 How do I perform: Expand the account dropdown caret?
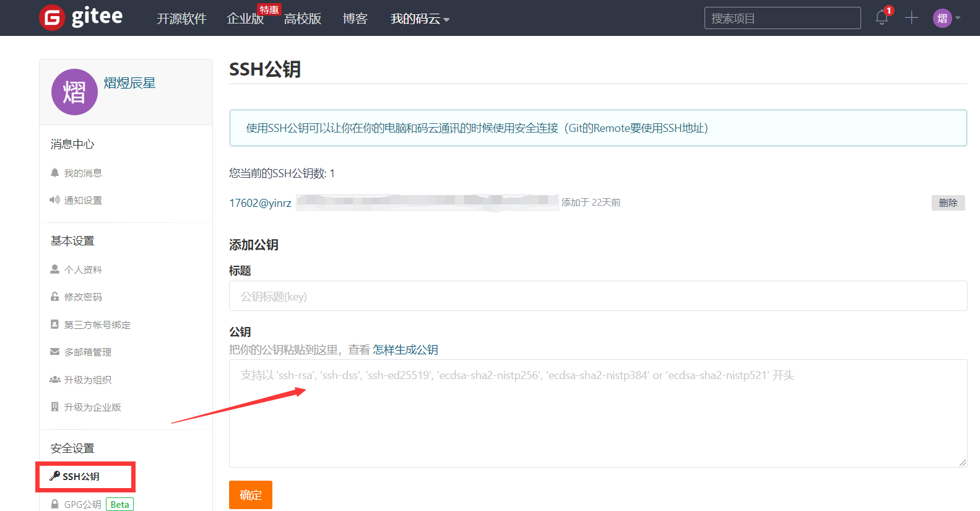(958, 18)
